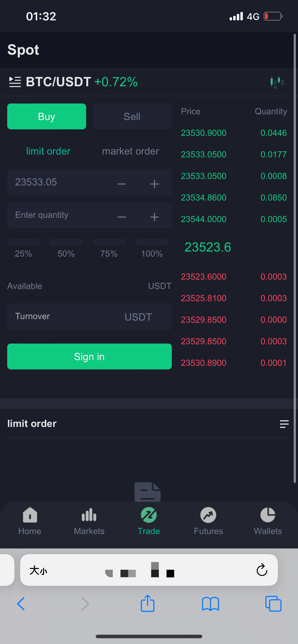Open the candlestick chart icon
Viewport: 298px width, 644px height.
277,82
